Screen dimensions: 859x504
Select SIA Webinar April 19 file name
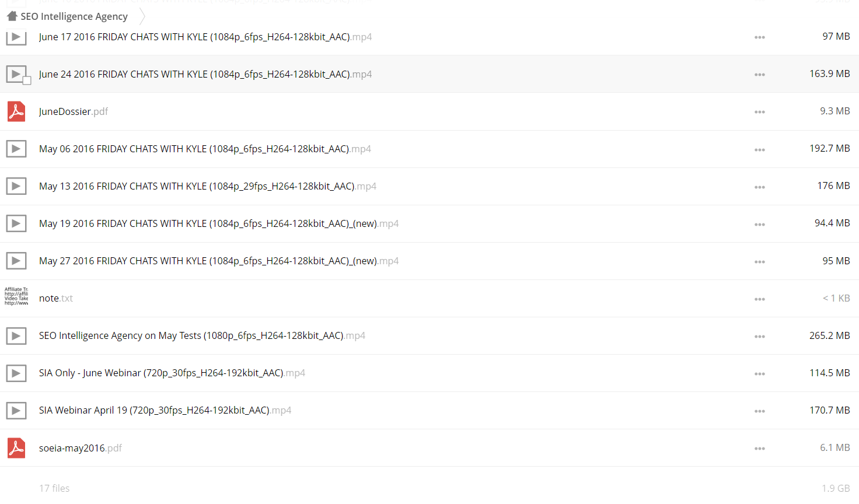(165, 410)
